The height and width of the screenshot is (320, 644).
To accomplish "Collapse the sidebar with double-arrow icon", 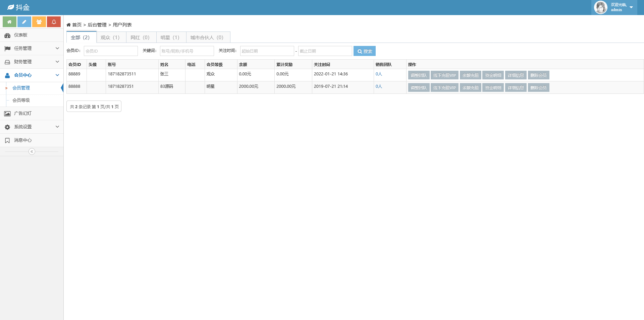I will point(32,151).
